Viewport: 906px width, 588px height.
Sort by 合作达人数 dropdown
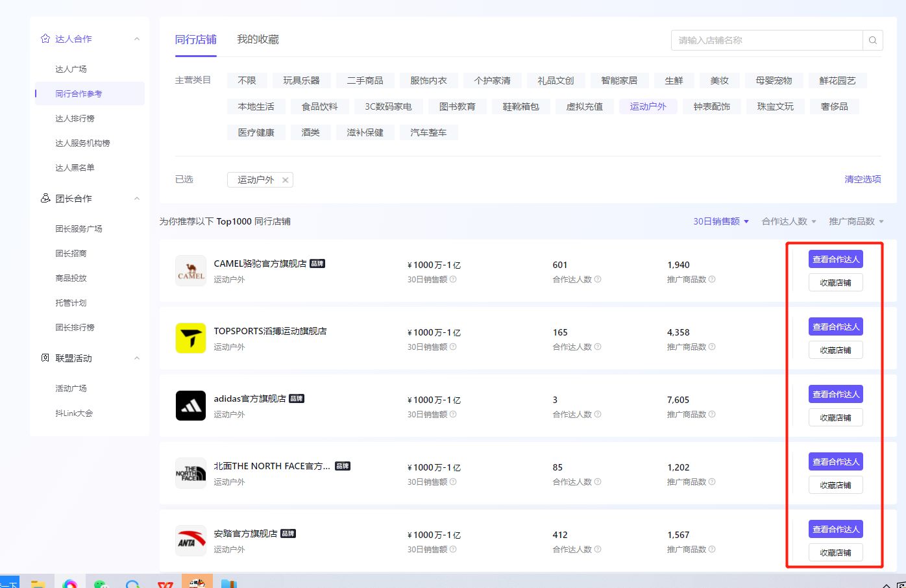789,221
